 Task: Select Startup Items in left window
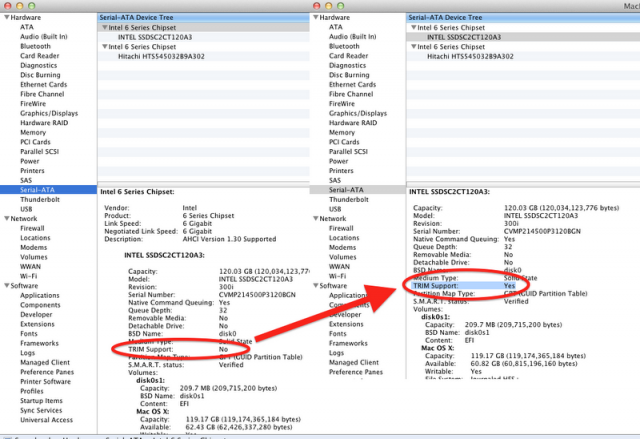41,401
